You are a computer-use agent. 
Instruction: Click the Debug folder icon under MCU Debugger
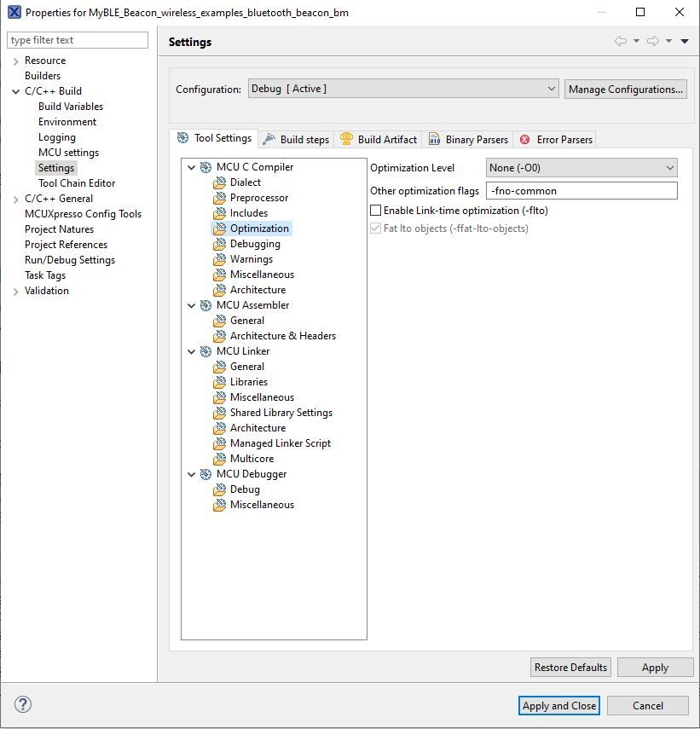tap(219, 489)
